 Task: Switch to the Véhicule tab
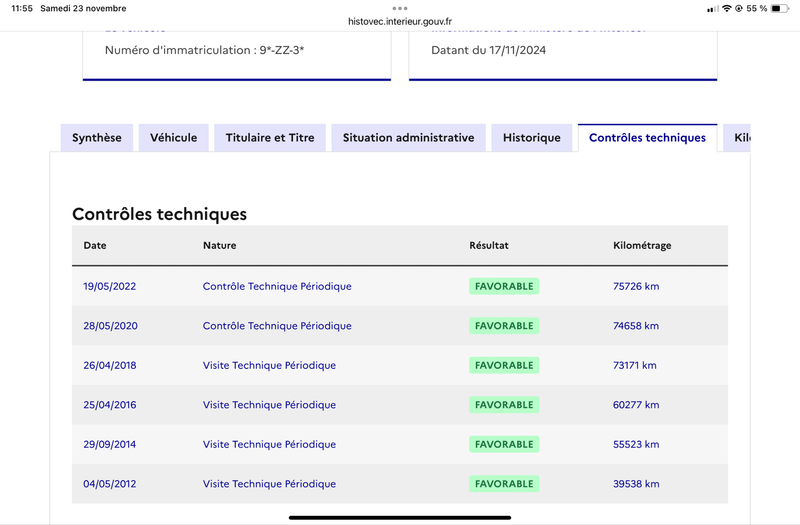173,138
